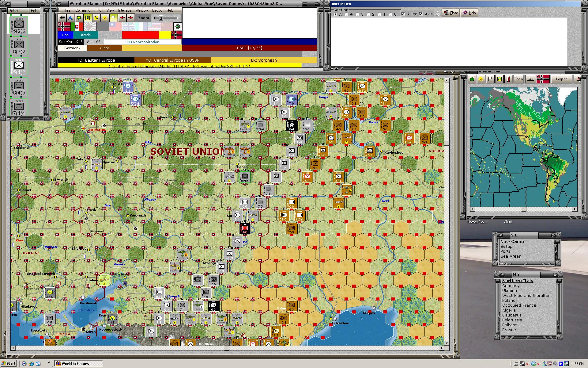Open the Command menu
This screenshot has width=588, height=368.
(x=83, y=10)
